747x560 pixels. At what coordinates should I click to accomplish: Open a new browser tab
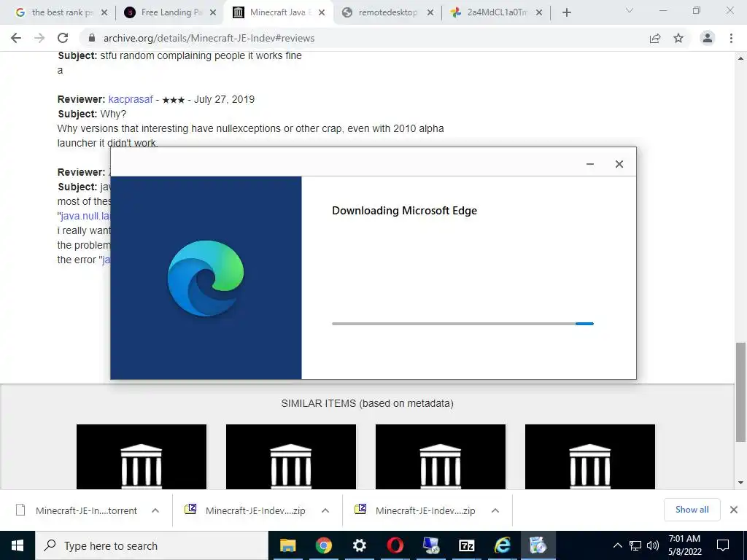click(566, 12)
